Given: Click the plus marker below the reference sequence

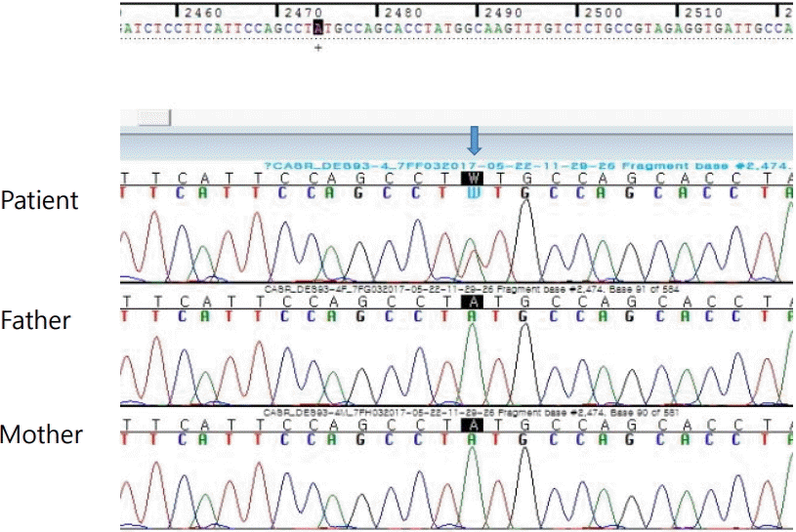Looking at the screenshot, I should coord(319,48).
